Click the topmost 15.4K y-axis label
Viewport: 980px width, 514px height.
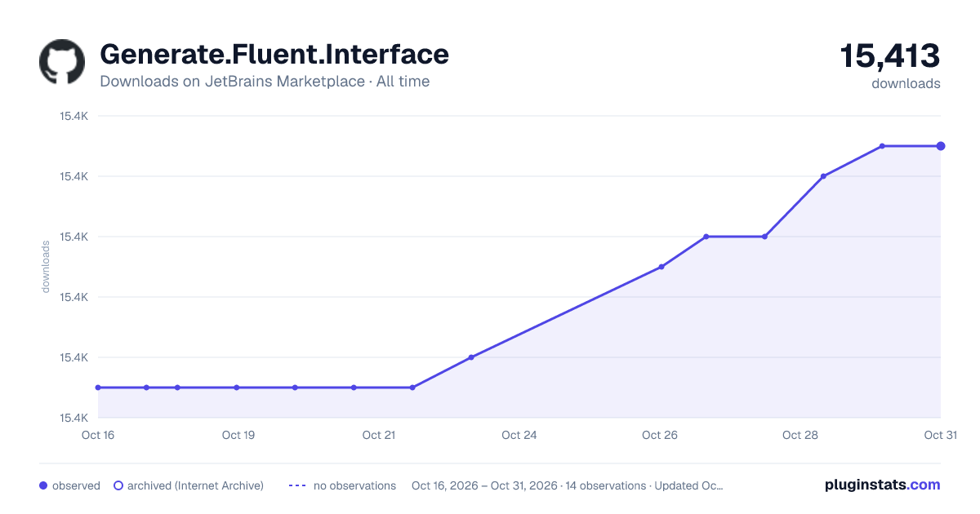73,116
